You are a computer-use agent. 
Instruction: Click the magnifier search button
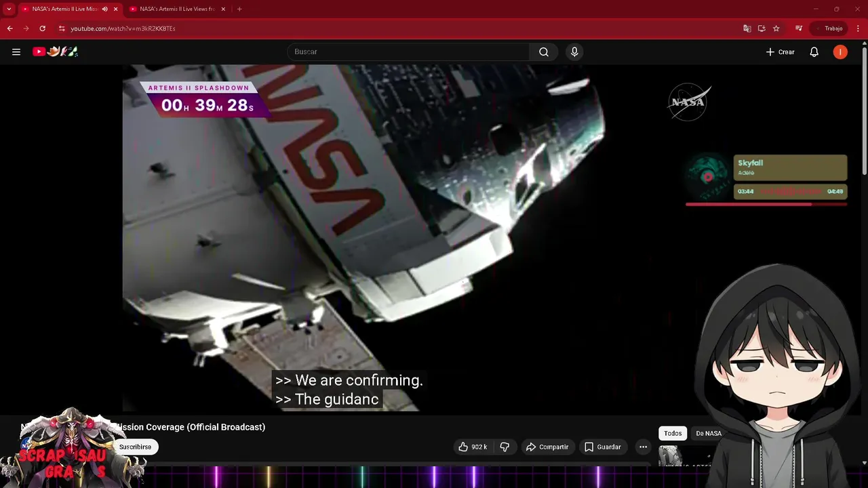[x=544, y=52]
